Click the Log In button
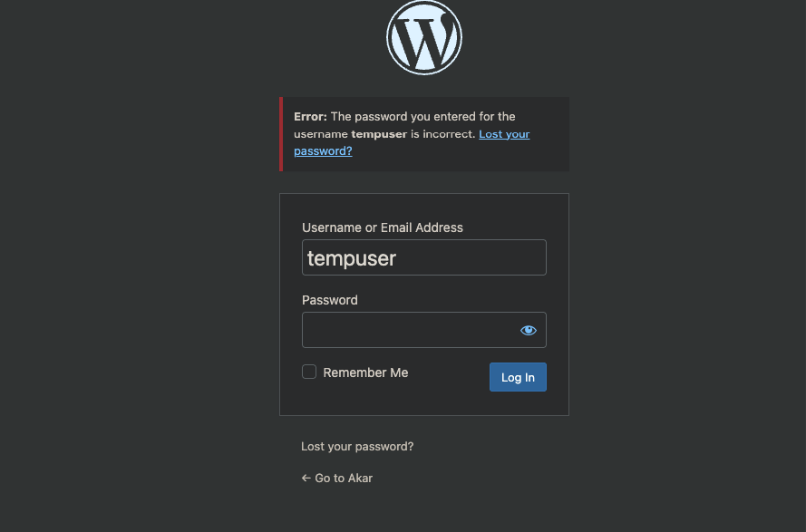This screenshot has height=532, width=806. 518,377
